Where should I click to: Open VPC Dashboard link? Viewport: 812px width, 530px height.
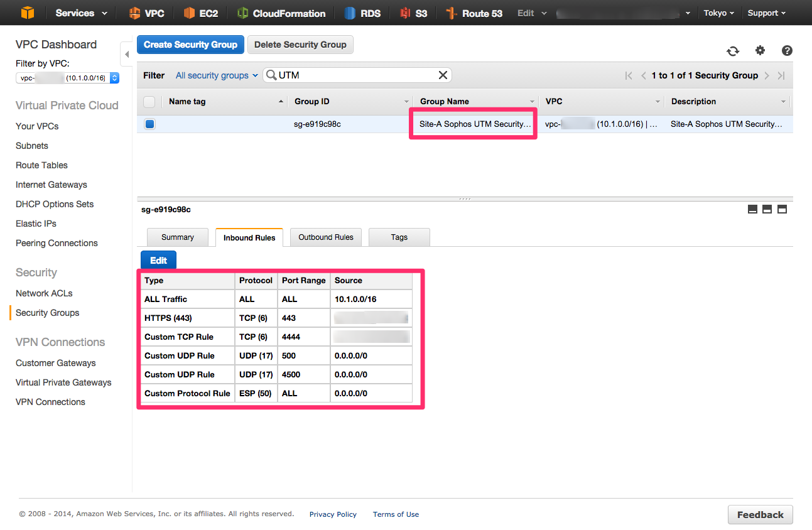coord(56,45)
